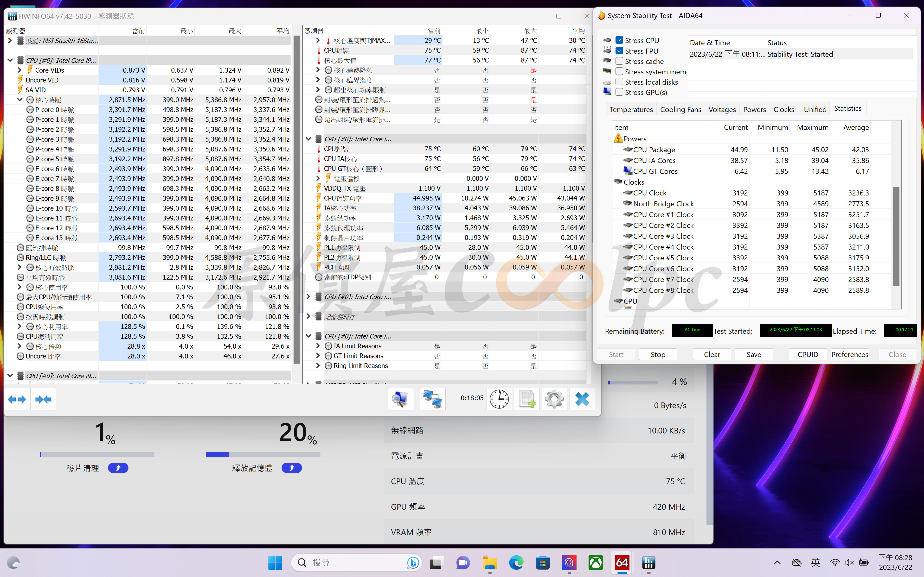Click the taskbar search field

pos(357,563)
